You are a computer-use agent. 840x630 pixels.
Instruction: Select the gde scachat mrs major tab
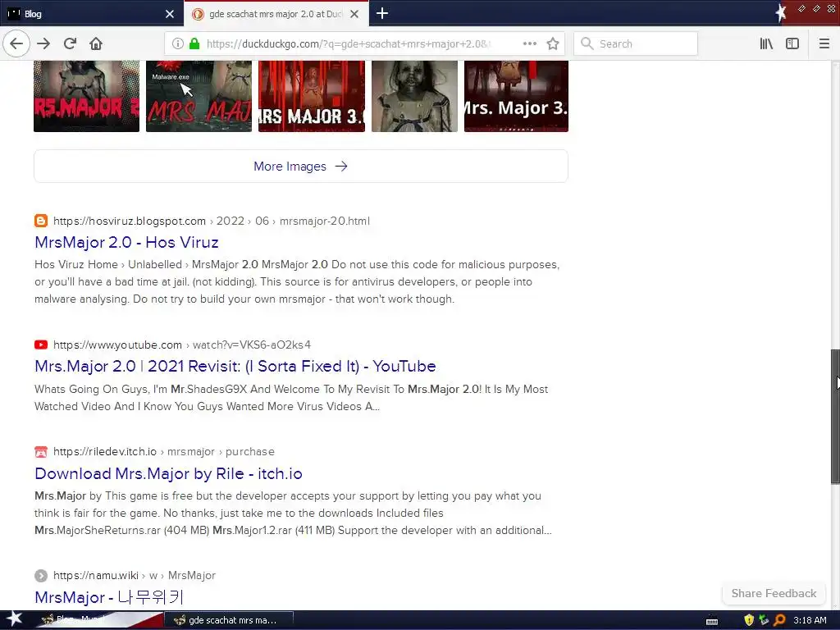(x=276, y=14)
